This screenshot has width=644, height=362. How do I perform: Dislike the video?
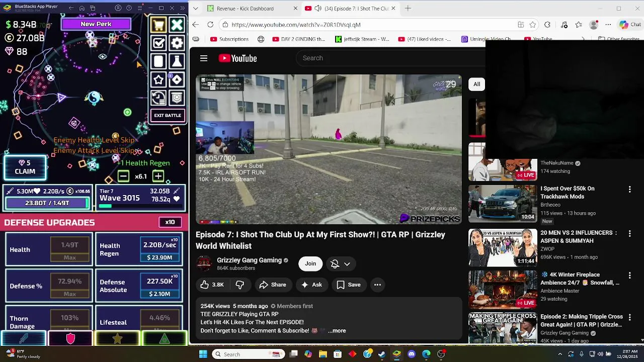pyautogui.click(x=240, y=285)
